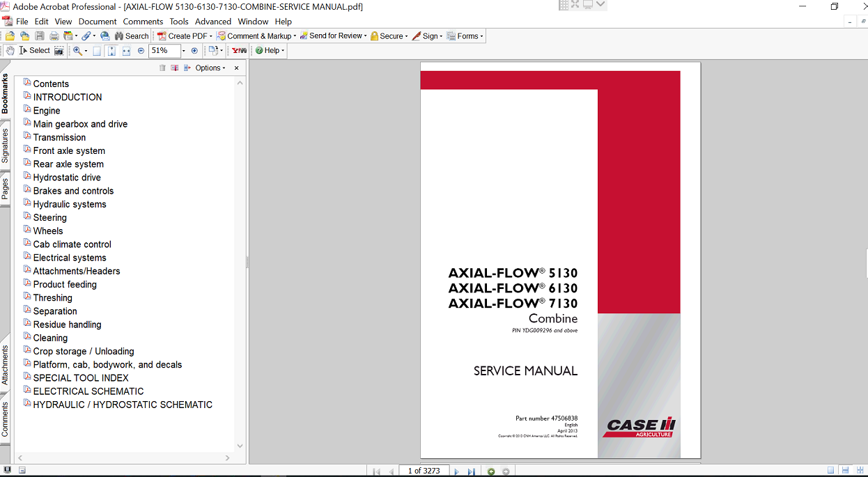Toggle Fit Page view button
The image size is (868, 477).
[111, 51]
